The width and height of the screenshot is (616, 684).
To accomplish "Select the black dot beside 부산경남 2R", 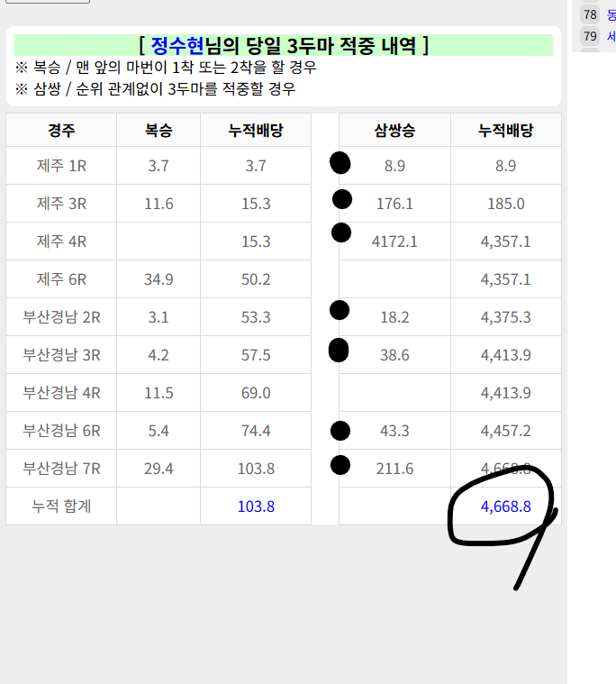I will 340,310.
